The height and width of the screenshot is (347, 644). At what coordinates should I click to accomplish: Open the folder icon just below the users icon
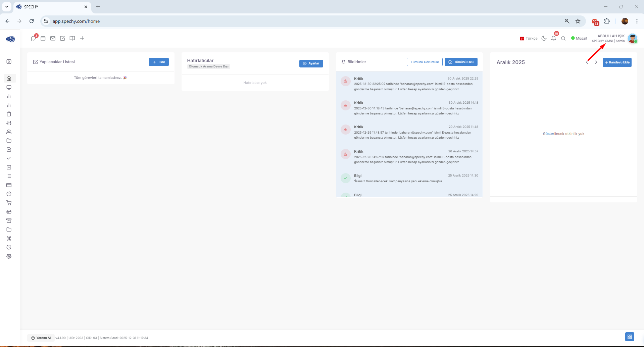[9, 141]
